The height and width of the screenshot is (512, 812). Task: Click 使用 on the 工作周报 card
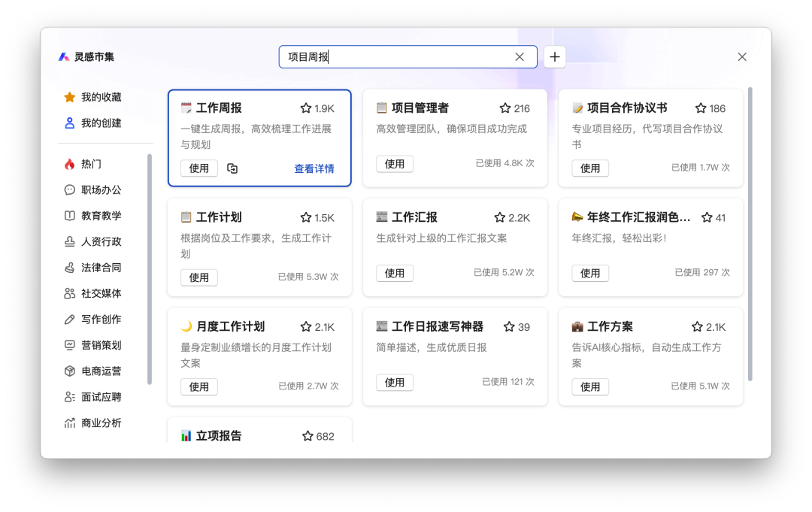point(198,168)
